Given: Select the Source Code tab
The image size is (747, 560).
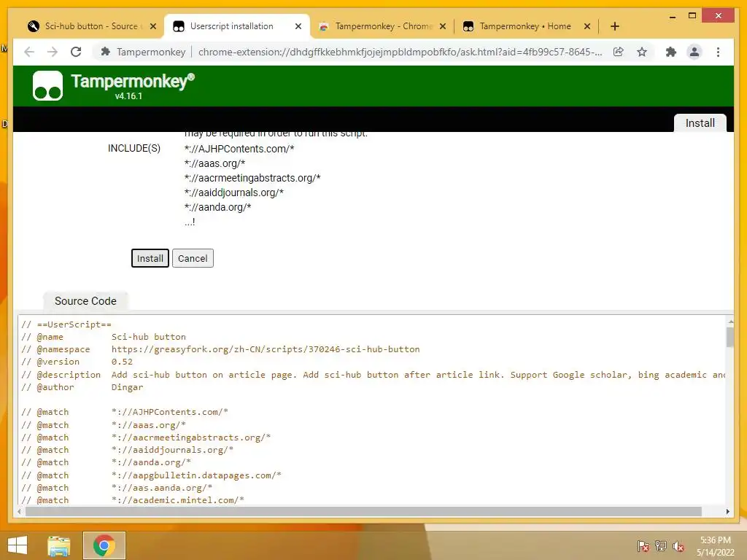Looking at the screenshot, I should point(85,301).
